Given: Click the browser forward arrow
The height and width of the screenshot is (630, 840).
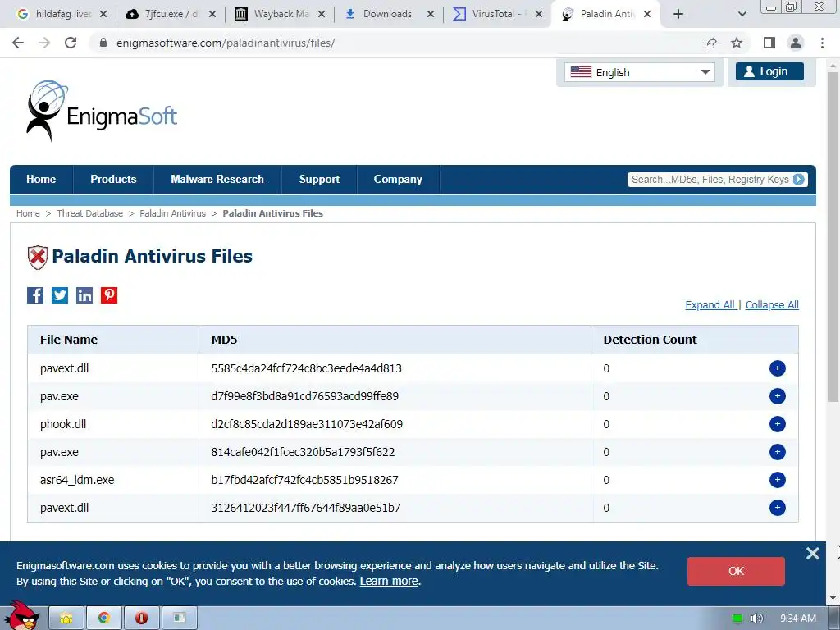Looking at the screenshot, I should coord(44,43).
